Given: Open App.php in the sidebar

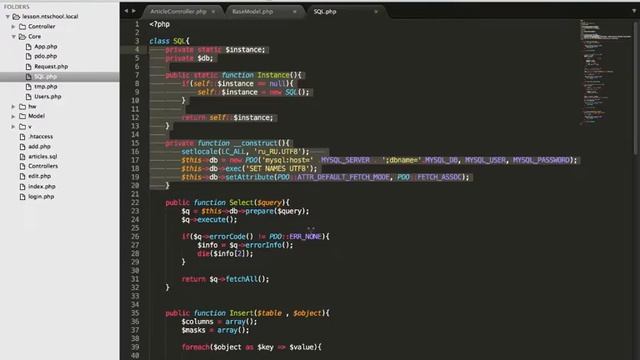Looking at the screenshot, I should point(46,47).
